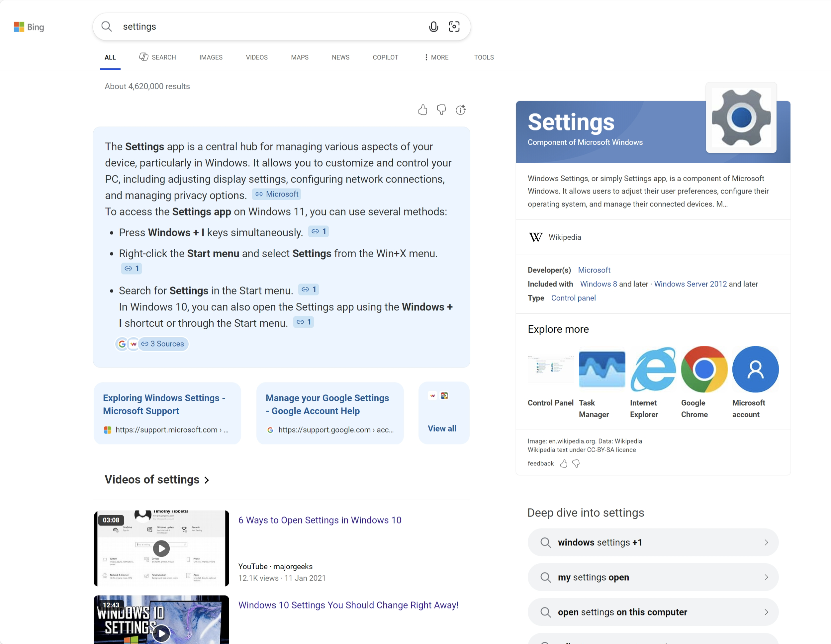Click thumbs up beside feedback in panel
This screenshot has height=644, width=831.
coord(564,463)
